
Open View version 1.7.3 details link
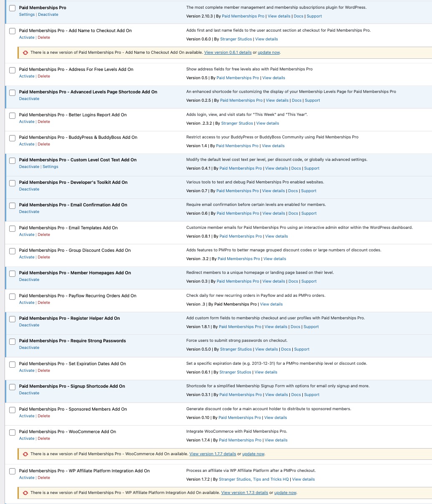coord(245,493)
